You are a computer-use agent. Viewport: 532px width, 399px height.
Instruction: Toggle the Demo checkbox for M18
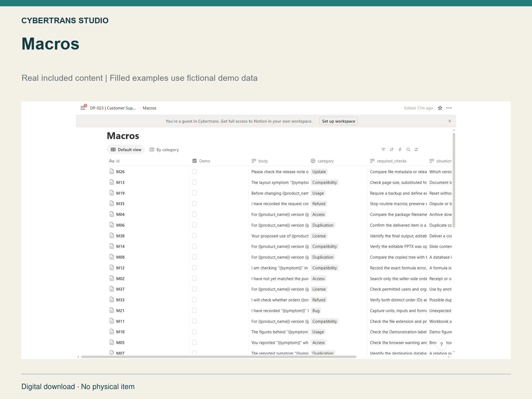(x=195, y=332)
